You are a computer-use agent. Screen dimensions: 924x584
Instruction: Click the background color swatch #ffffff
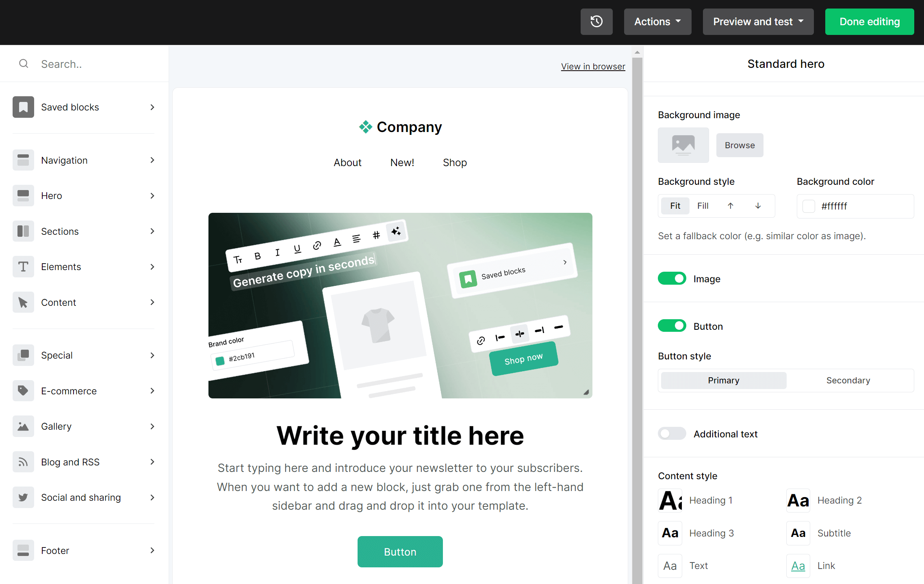tap(808, 206)
